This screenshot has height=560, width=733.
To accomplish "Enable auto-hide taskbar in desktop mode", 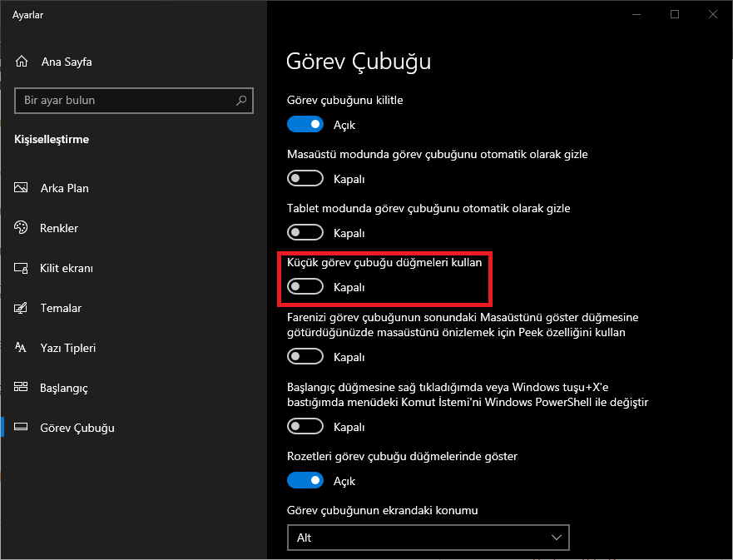I will coord(305,178).
